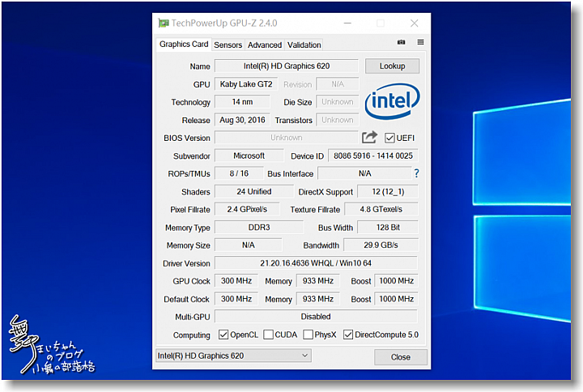583x392 pixels.
Task: Click the Name field Intel(R) HD Graphics 620
Action: tap(287, 66)
